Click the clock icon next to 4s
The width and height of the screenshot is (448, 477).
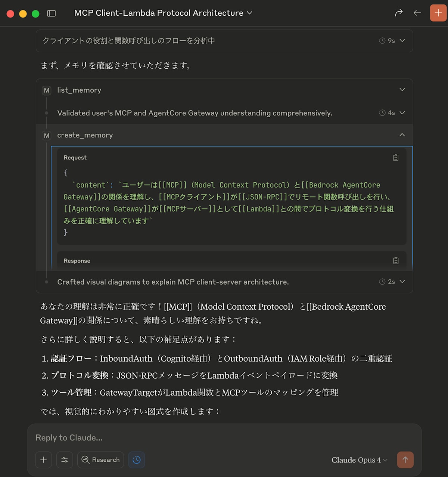(x=382, y=113)
